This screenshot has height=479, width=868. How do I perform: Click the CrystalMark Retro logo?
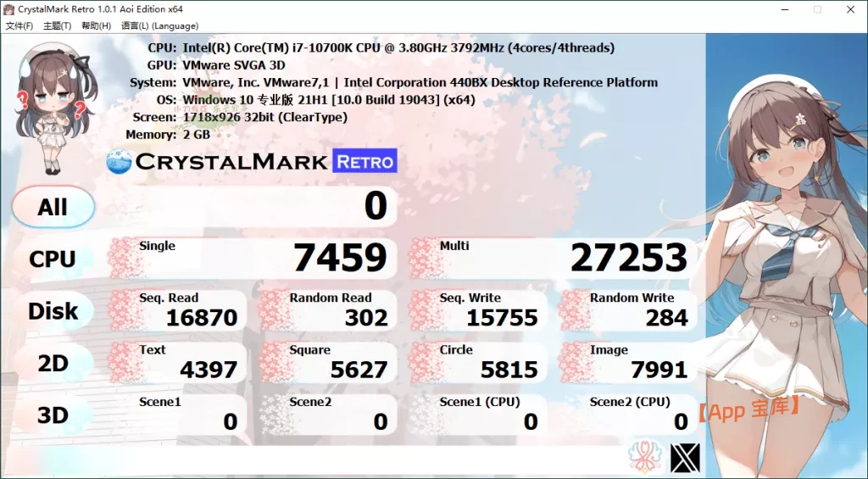[252, 161]
